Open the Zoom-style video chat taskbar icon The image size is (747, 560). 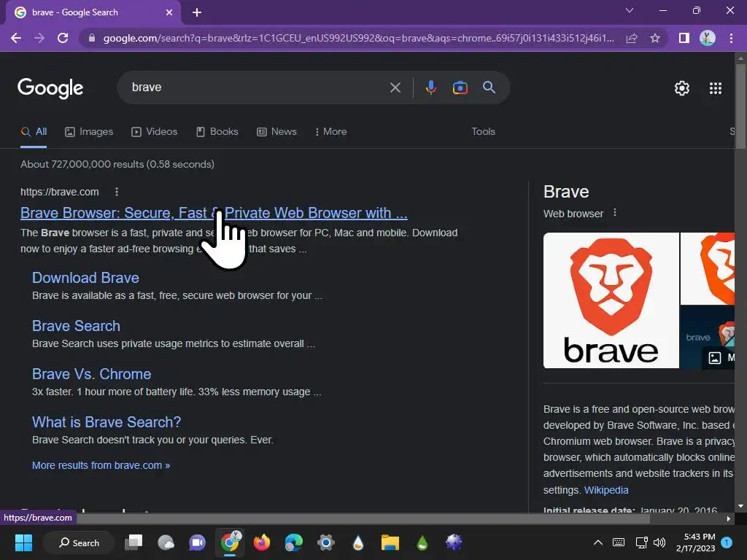[197, 542]
